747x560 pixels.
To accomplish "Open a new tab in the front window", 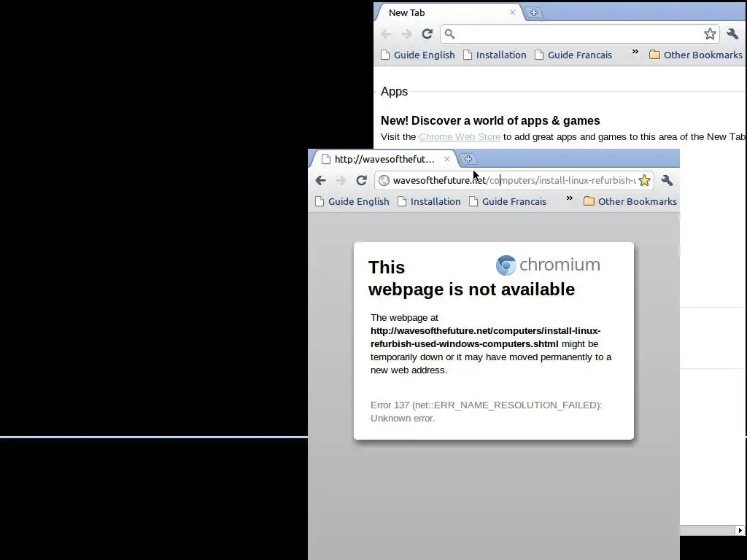I will coord(468,159).
